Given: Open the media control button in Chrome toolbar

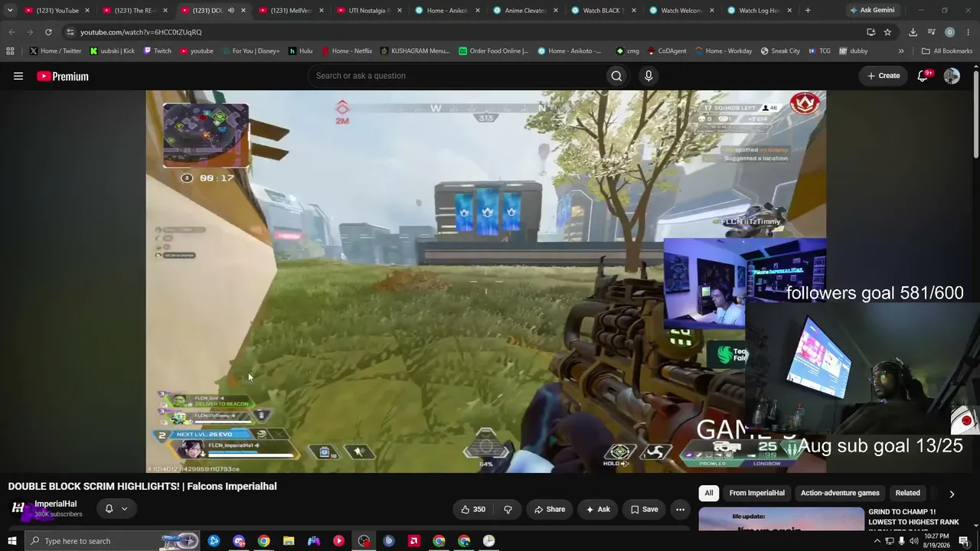Looking at the screenshot, I should [x=932, y=32].
